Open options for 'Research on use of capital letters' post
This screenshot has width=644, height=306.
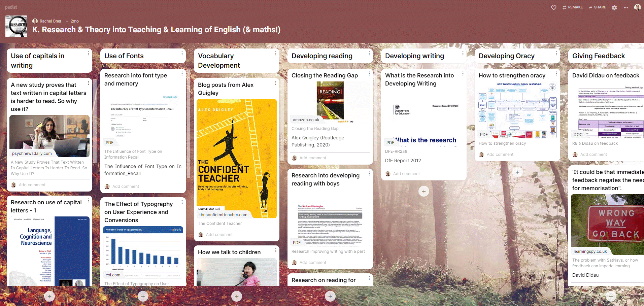[89, 200]
